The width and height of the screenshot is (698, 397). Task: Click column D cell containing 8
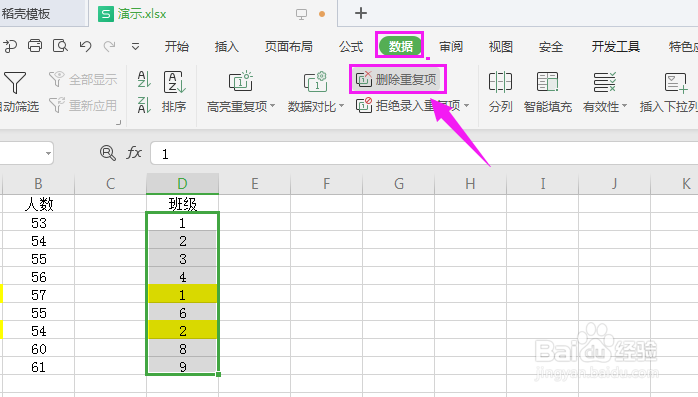coord(183,349)
